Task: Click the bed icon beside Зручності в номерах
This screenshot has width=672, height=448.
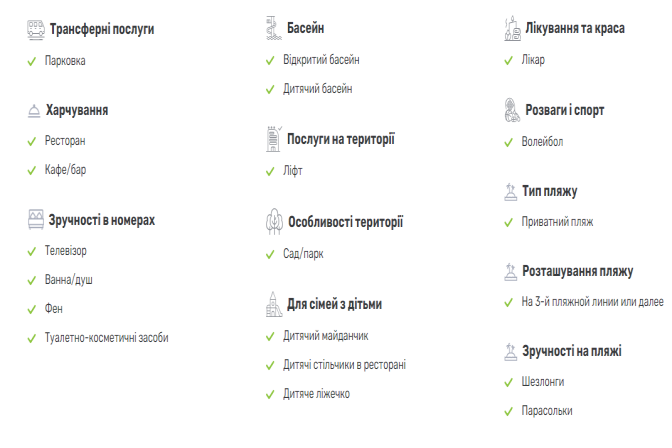Action: tap(36, 219)
